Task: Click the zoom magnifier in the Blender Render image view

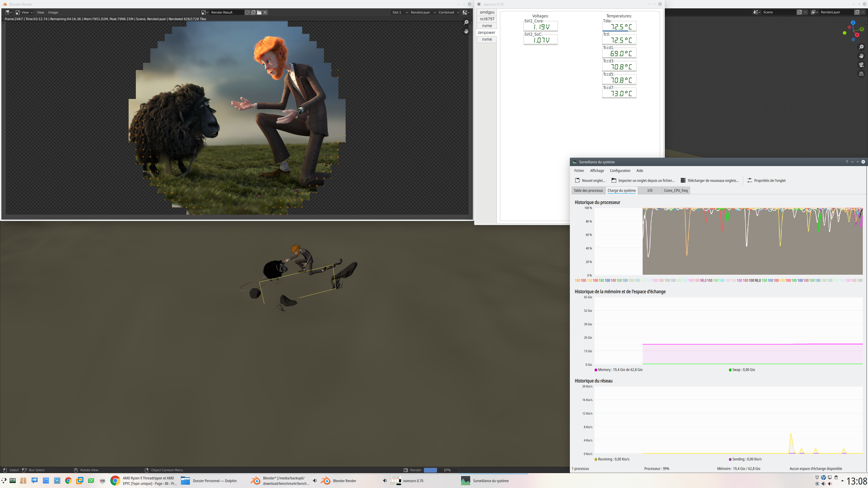Action: click(466, 22)
